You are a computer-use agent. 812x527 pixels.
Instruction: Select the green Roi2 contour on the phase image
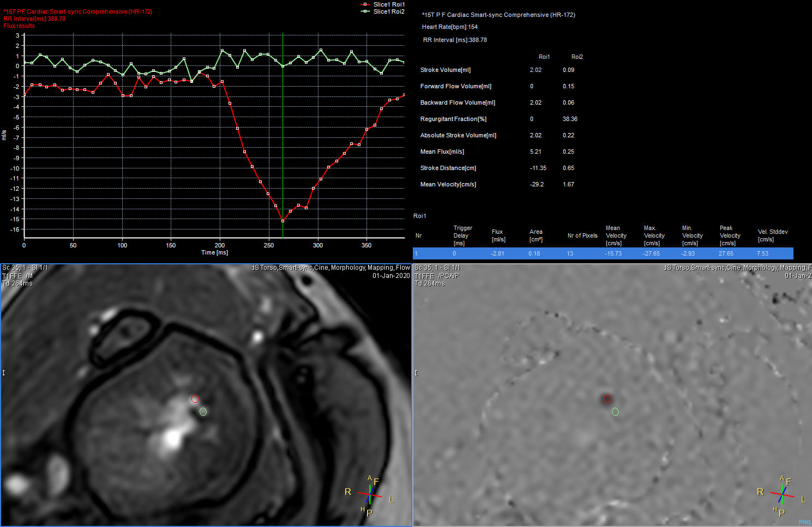tap(616, 412)
